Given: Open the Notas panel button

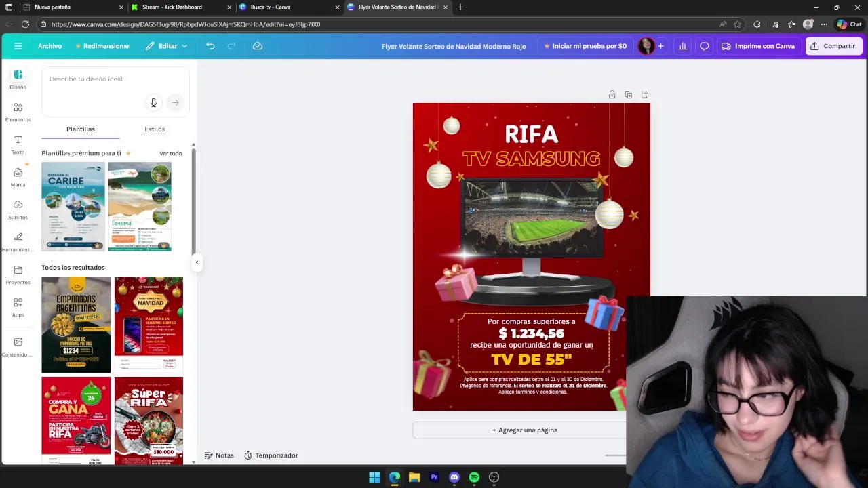Looking at the screenshot, I should (x=219, y=455).
